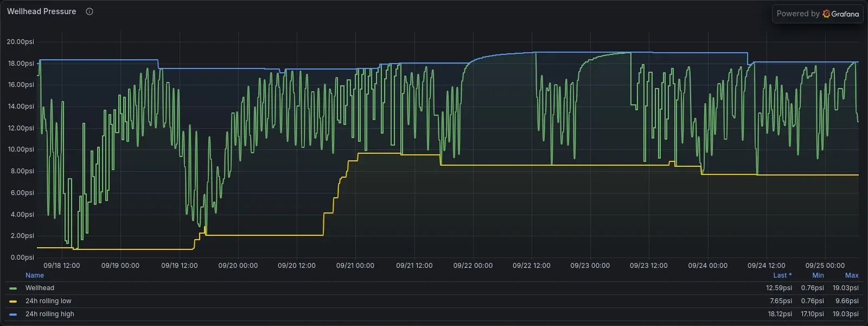The image size is (868, 326).
Task: Click the 20.00psi y-axis label
Action: tap(20, 42)
